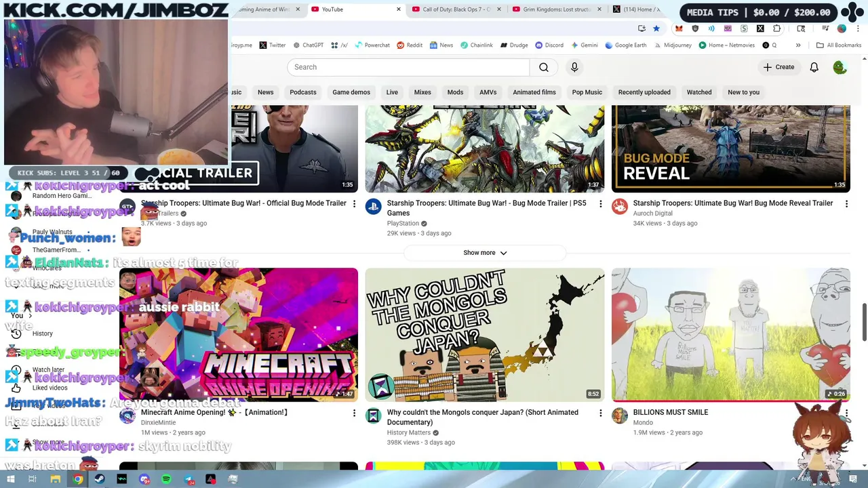Click the Mondo channel avatar

pos(620,415)
